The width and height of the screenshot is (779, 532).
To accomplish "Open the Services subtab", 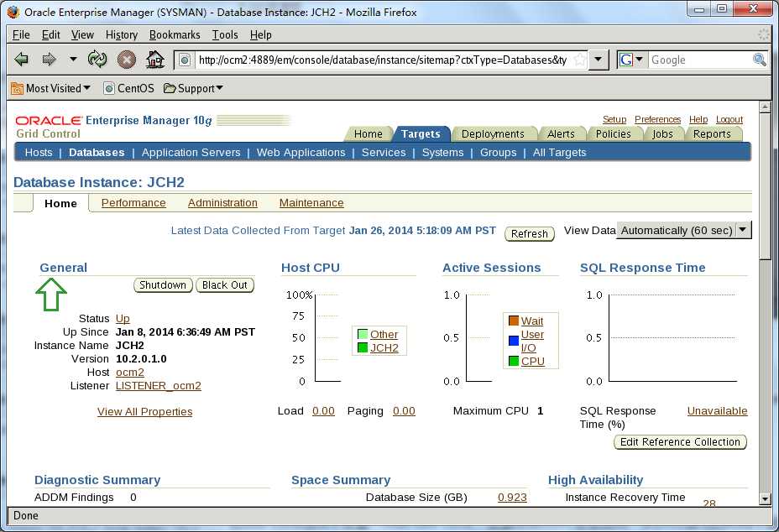I will [384, 153].
